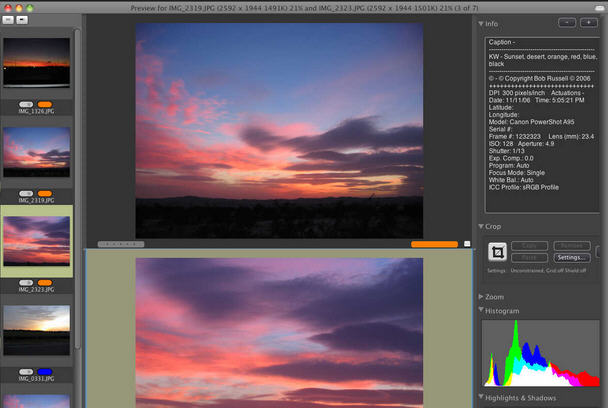Click 'White Bal.: Auto' text
This screenshot has width=608, height=408.
[x=511, y=180]
